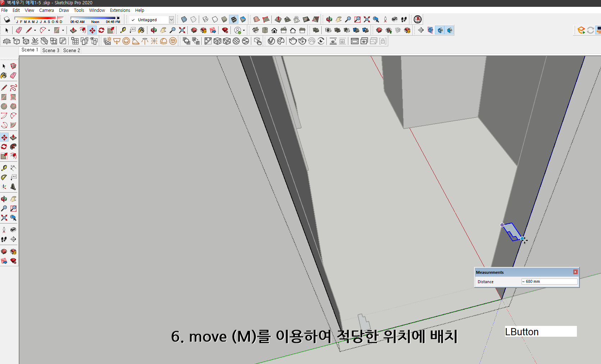
Task: Activate the Paint Bucket tool
Action: (4, 75)
